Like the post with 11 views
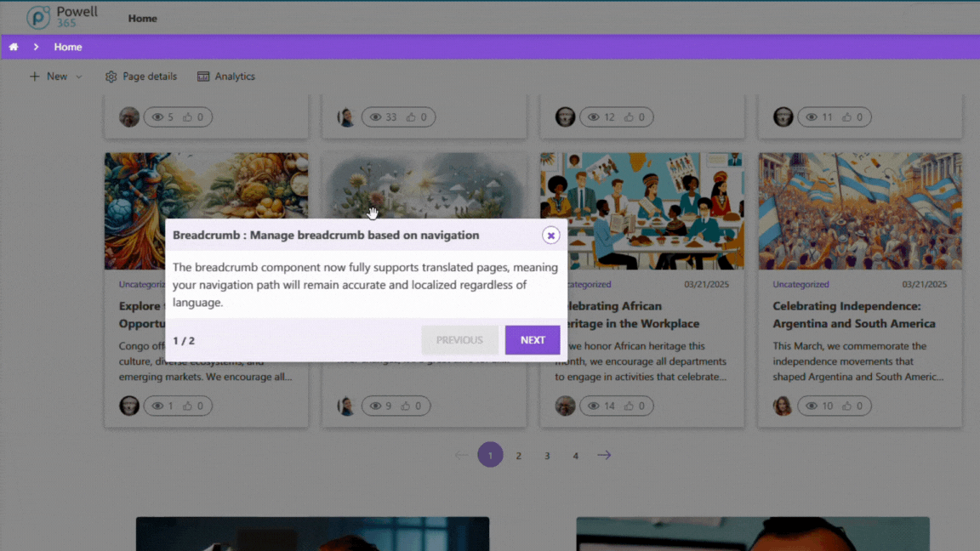This screenshot has height=551, width=980. [847, 116]
